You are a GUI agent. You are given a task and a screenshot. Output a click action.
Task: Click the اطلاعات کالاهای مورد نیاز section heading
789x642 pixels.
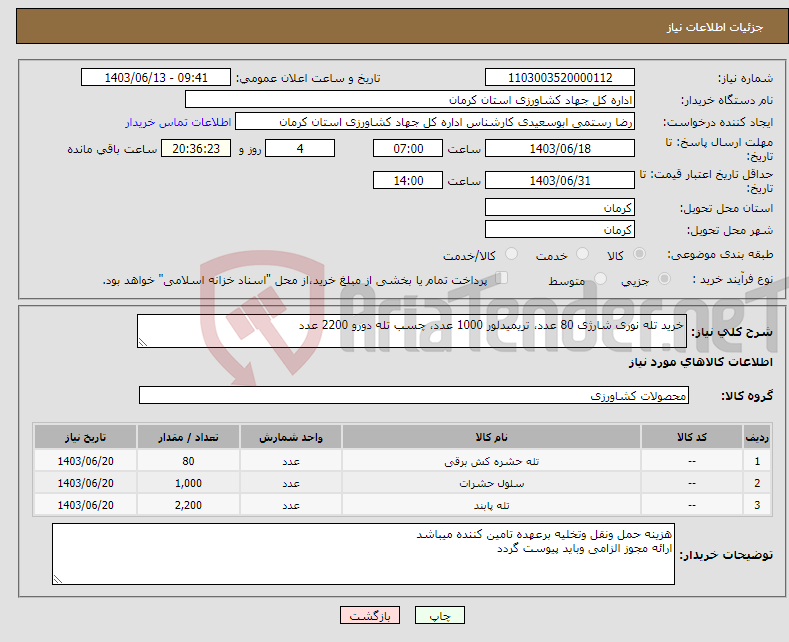point(700,362)
